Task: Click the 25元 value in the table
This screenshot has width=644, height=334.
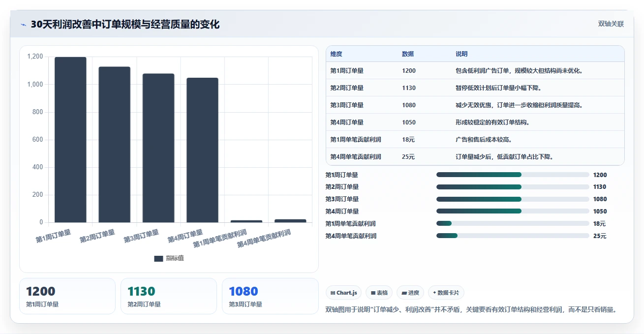Action: point(408,157)
